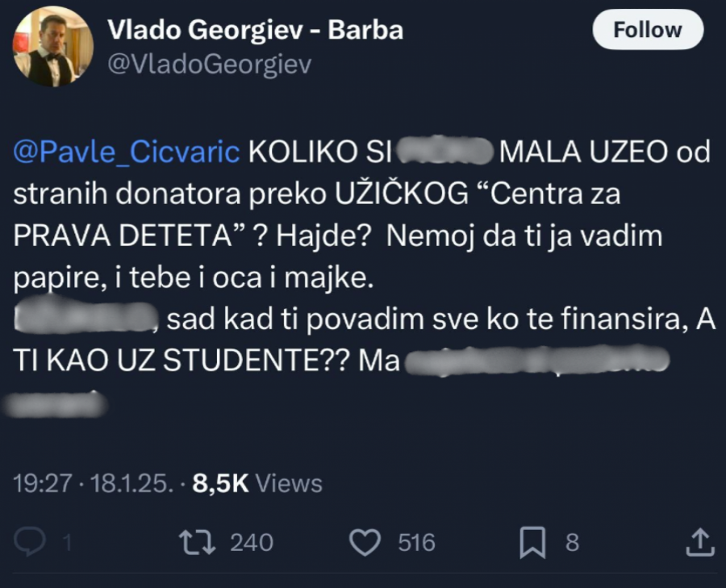Bookmark this tweet using the bookmark icon

532,542
